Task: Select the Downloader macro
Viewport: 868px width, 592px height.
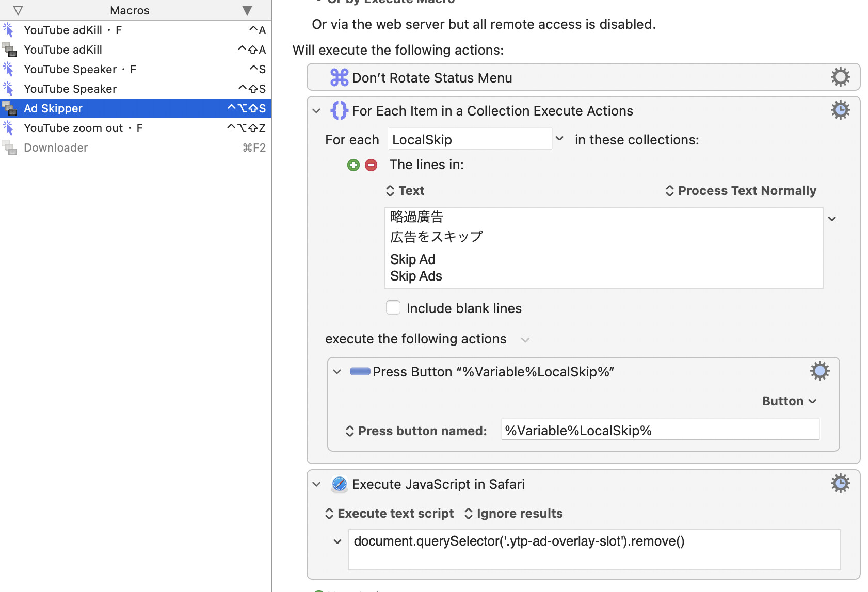Action: (136, 147)
